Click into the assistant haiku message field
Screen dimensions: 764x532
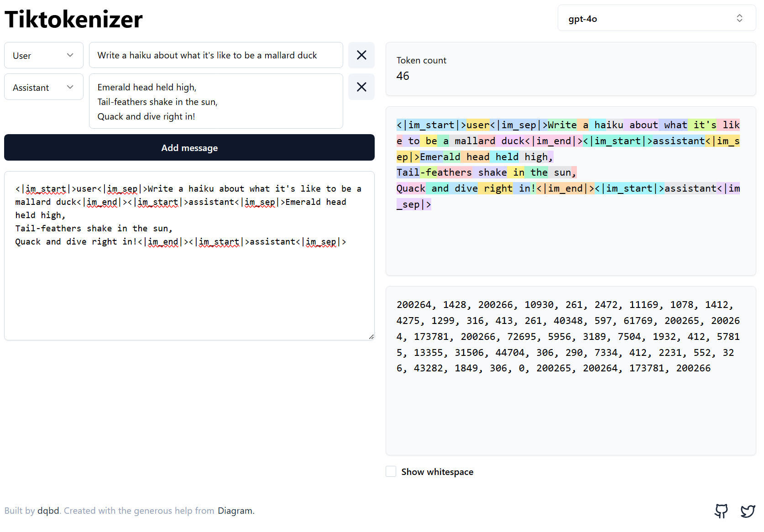coord(216,101)
